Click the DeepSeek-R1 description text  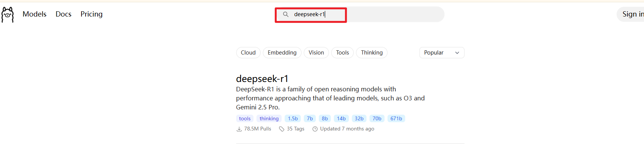tap(330, 98)
